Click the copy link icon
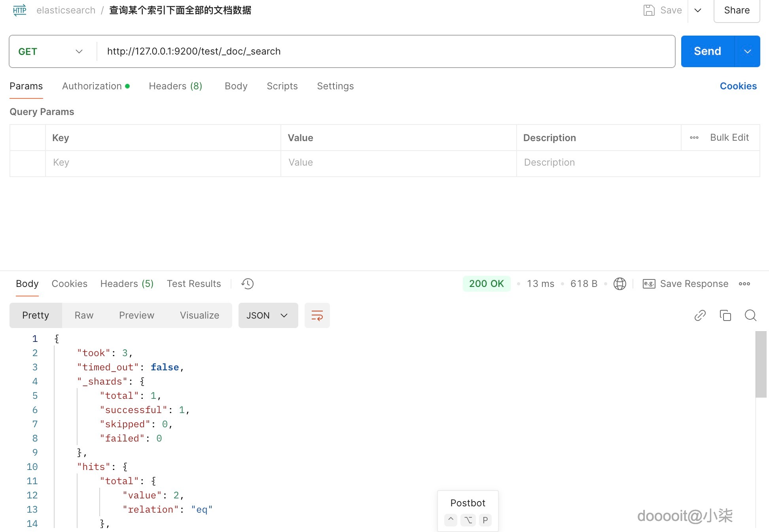Viewport: 769px width, 532px height. point(700,315)
